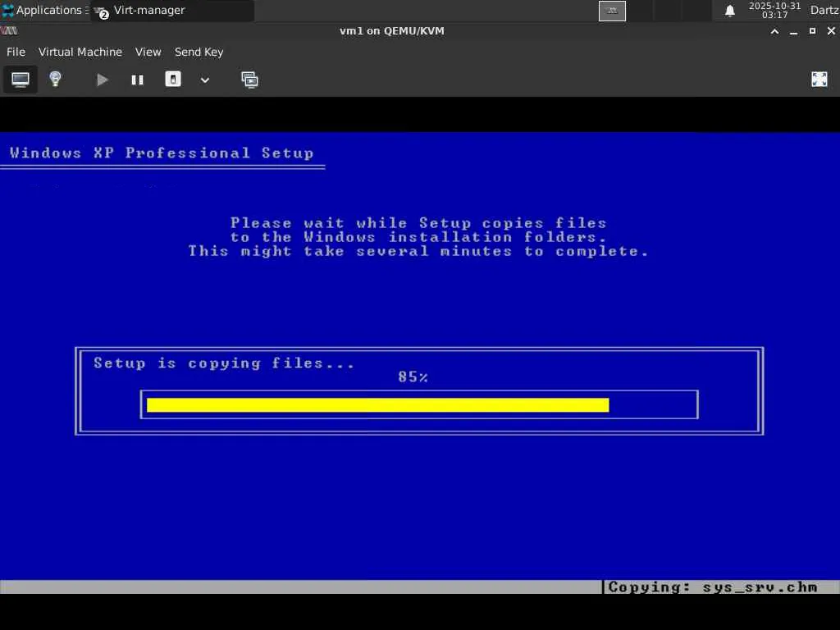The image size is (840, 630).
Task: Click the workspace switcher thumbnail
Action: [612, 11]
